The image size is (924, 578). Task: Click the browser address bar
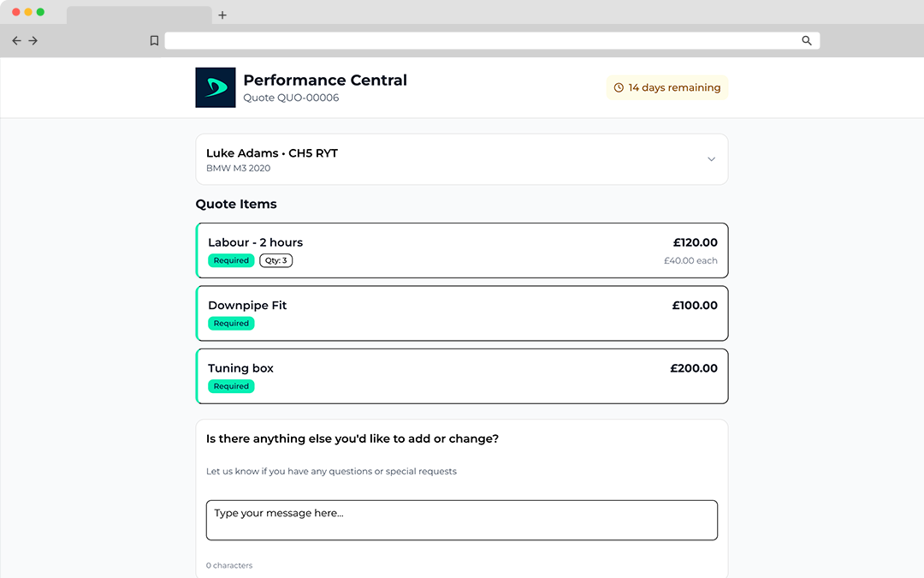pyautogui.click(x=479, y=40)
